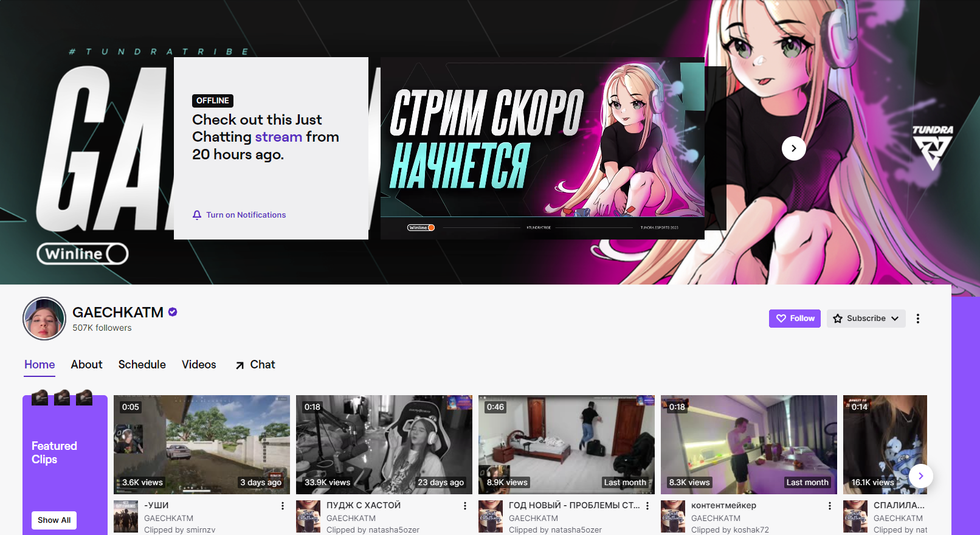The image size is (980, 535).
Task: Open options menu for '-УШИ' clip
Action: [283, 506]
